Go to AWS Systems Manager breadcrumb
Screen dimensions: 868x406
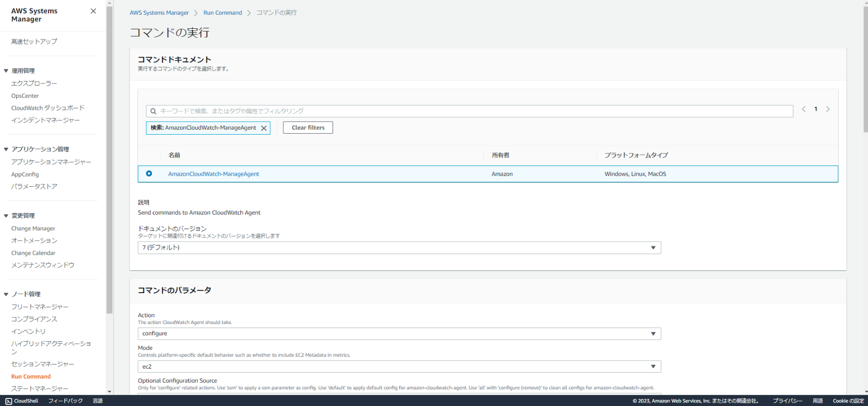coord(159,13)
